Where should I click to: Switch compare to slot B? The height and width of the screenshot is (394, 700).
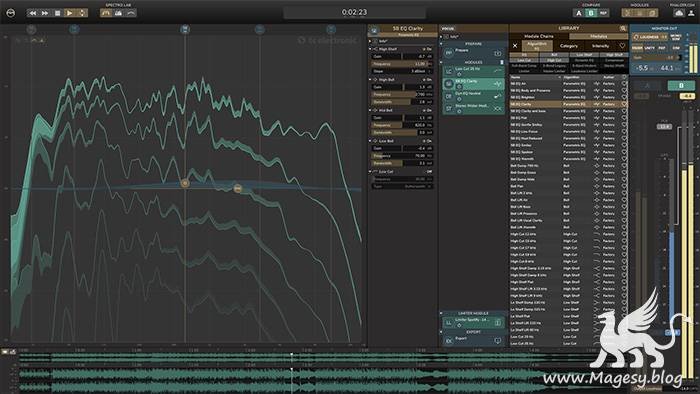pyautogui.click(x=591, y=13)
